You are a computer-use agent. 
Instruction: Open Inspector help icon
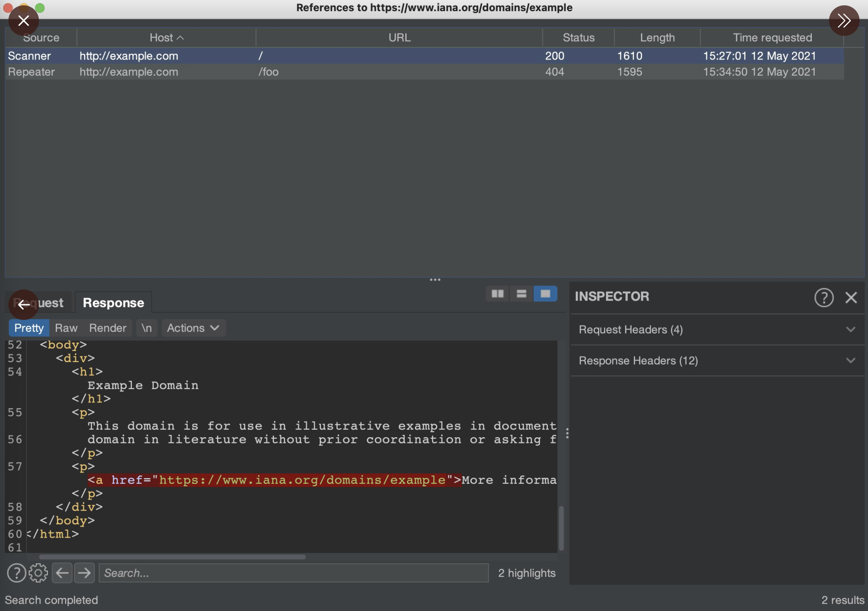click(x=824, y=297)
